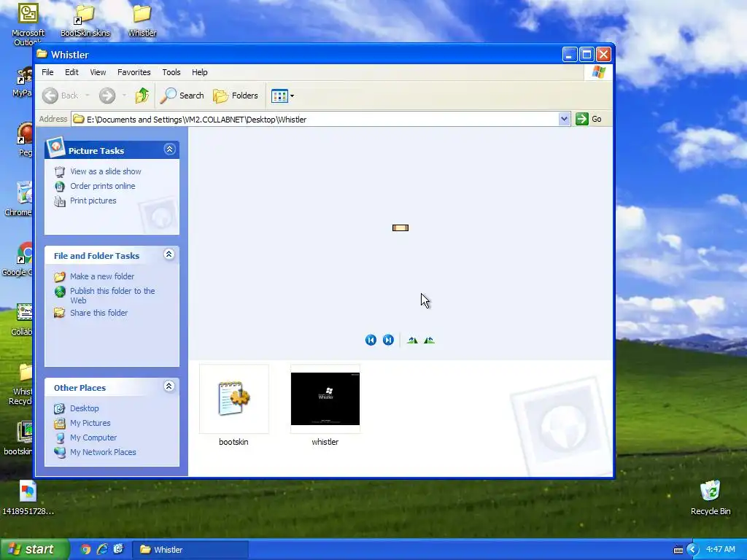Click the Forward navigation arrow
747x560 pixels.
(x=107, y=96)
